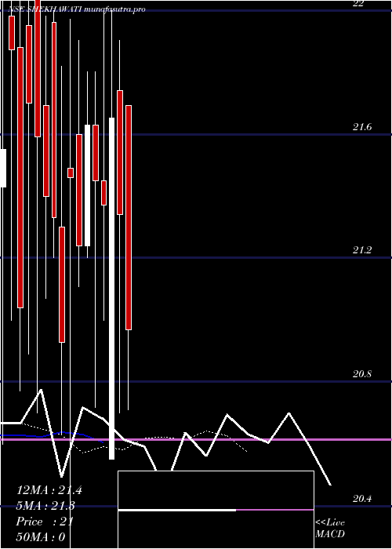The height and width of the screenshot is (549, 392).
Task: Click the tall white candlestick body
Action: pos(111,289)
